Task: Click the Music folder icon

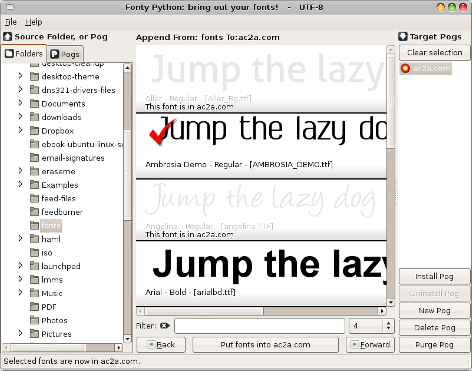Action: pyautogui.click(x=34, y=293)
